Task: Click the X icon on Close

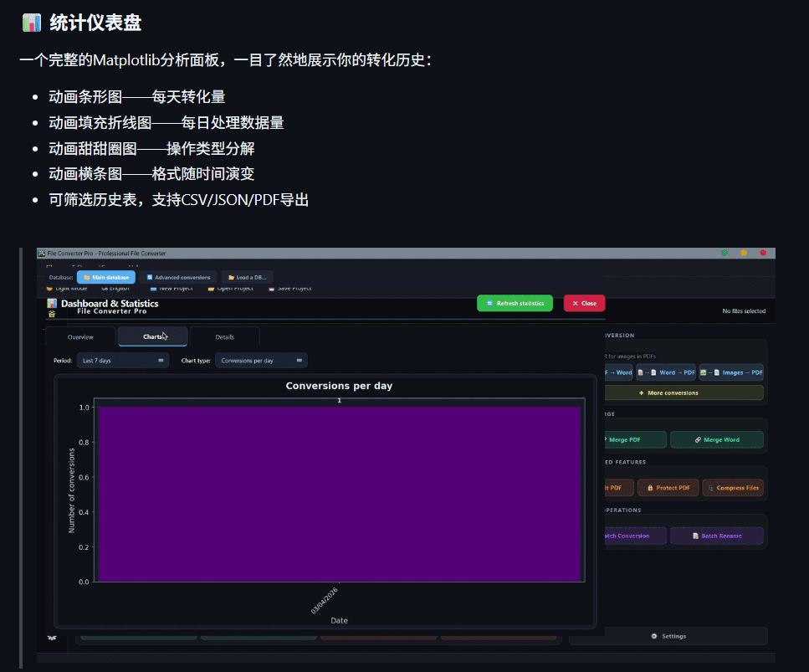Action: tap(575, 304)
